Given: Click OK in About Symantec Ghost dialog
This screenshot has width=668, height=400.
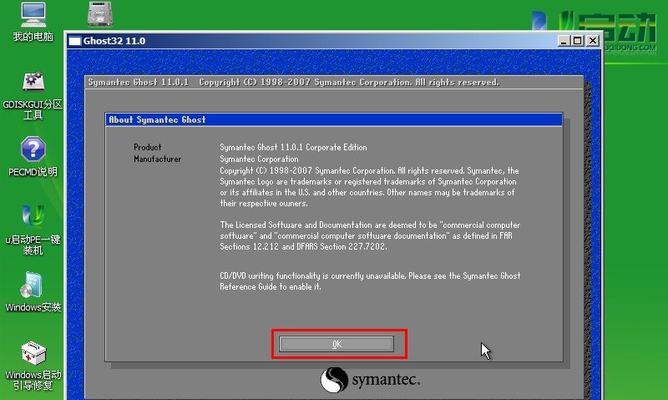Looking at the screenshot, I should [x=337, y=344].
